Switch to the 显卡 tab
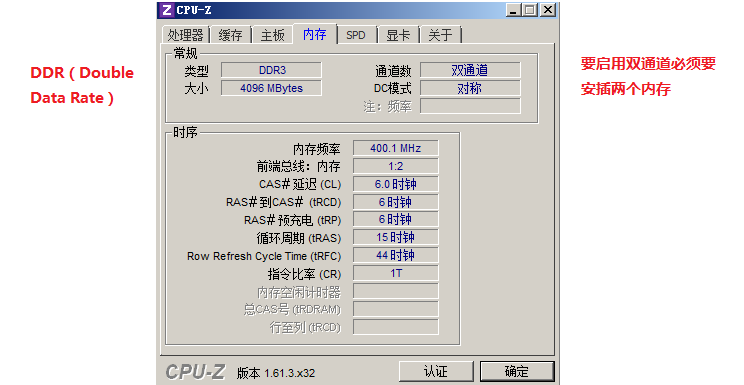744x385 pixels. point(398,35)
